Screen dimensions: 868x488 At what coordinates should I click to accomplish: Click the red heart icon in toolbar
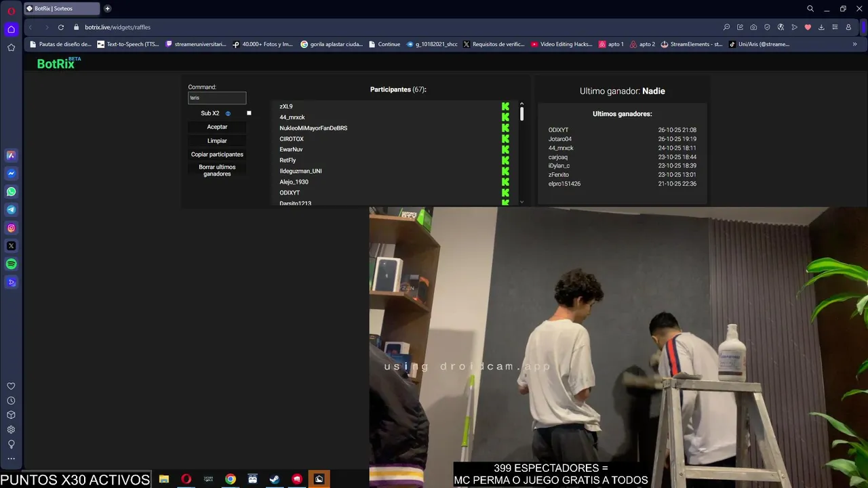[808, 27]
